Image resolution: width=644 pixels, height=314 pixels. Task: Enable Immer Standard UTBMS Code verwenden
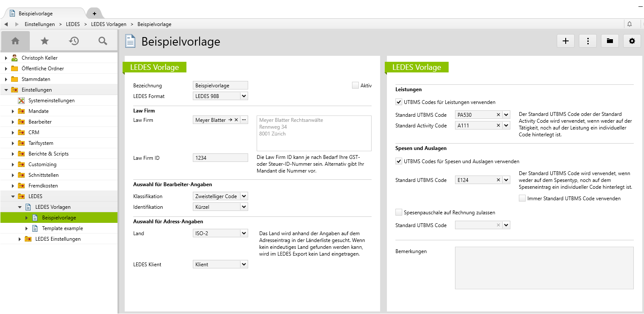522,198
